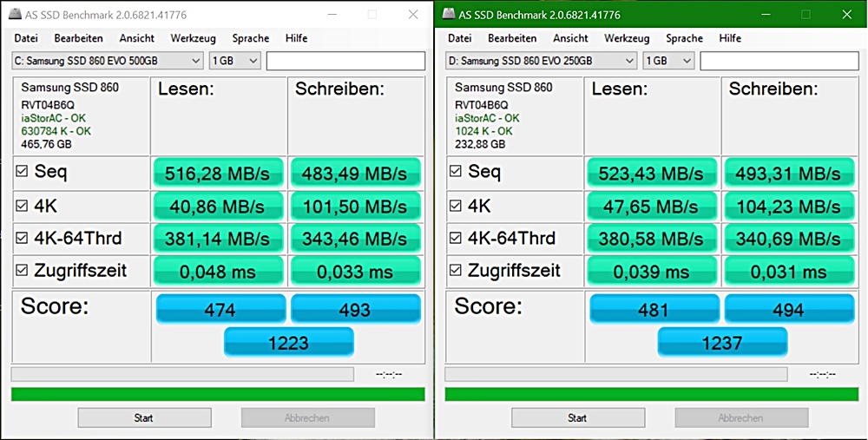Toggle 4K-64Thrd checkbox in right window
This screenshot has width=868, height=440.
pyautogui.click(x=455, y=238)
